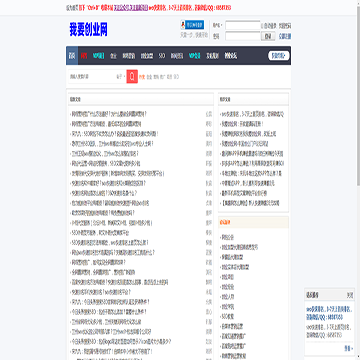
Task: Click the search keyword input box
Action: [91, 77]
